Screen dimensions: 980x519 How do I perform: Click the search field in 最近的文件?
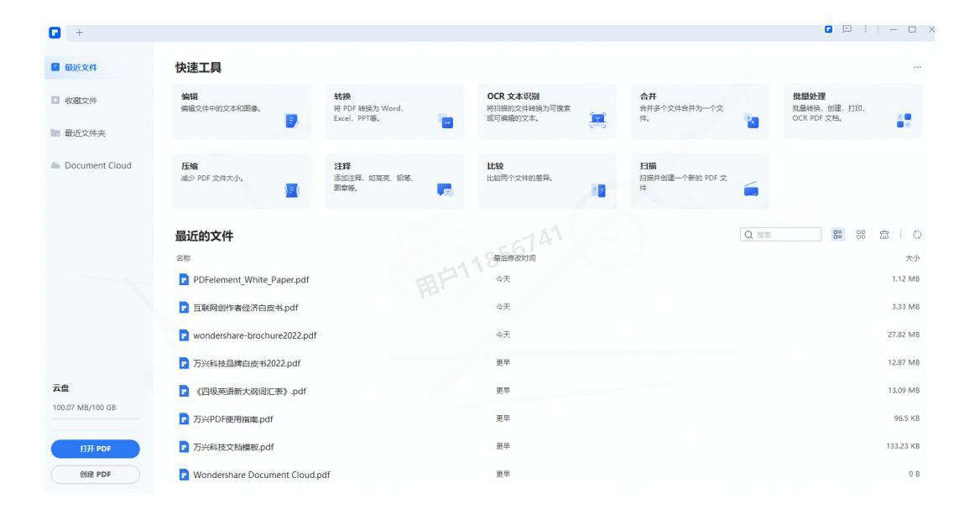[x=780, y=235]
